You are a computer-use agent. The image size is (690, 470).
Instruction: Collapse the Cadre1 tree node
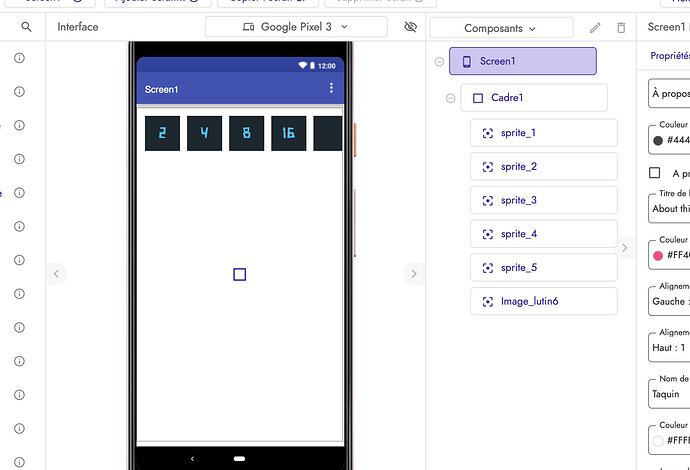click(450, 98)
